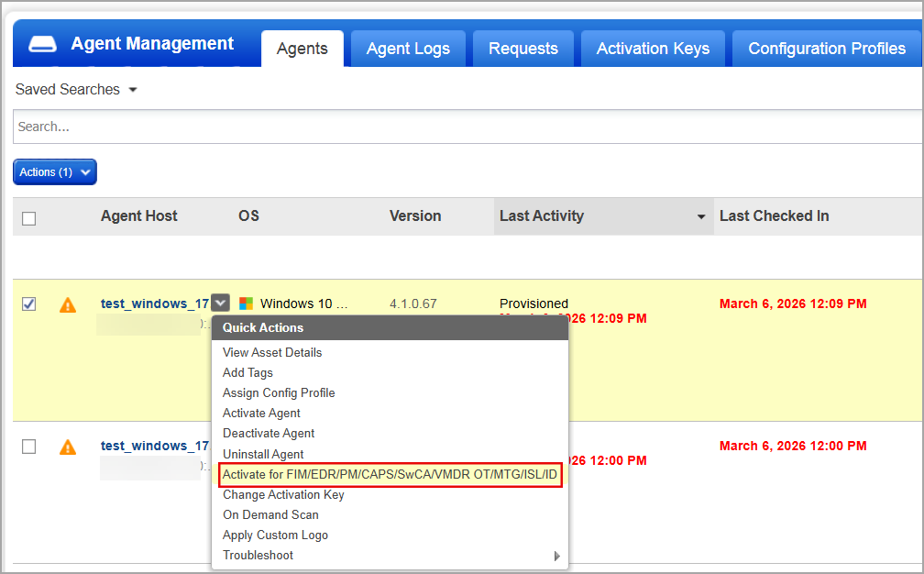Collapse the Quick Actions arrow next to agent
This screenshot has width=924, height=574.
[x=220, y=303]
